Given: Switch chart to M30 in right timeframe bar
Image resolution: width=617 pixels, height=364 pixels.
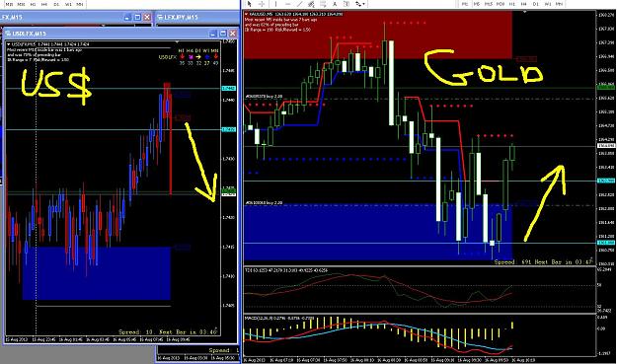Looking at the screenshot, I should pos(501,4).
